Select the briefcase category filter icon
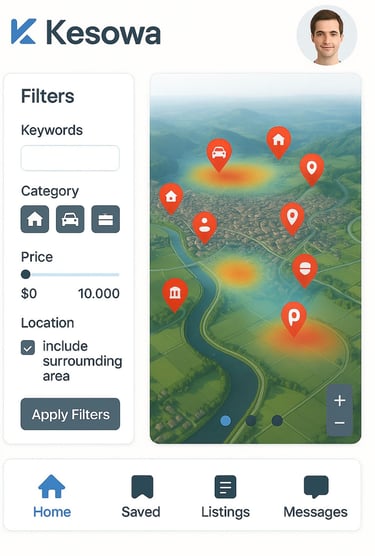Image resolution: width=375 pixels, height=556 pixels. pyautogui.click(x=106, y=219)
